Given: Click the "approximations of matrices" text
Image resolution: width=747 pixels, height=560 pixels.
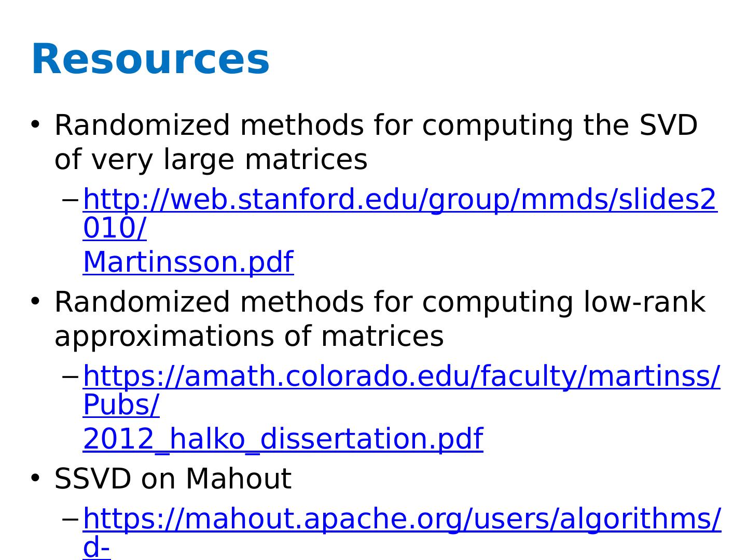Looking at the screenshot, I should click(249, 336).
